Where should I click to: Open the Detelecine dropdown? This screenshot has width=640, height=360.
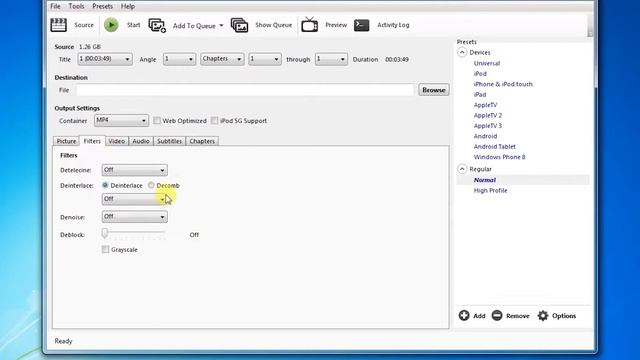pyautogui.click(x=134, y=170)
